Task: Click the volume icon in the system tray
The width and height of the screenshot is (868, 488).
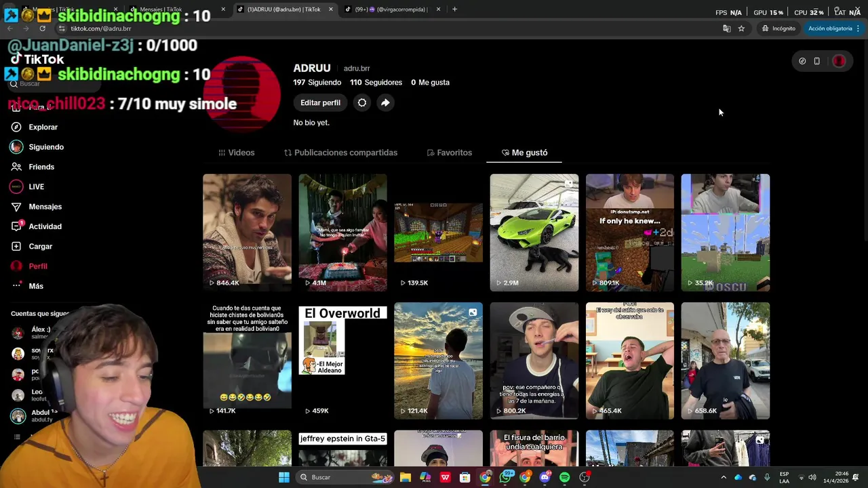Action: tap(812, 477)
